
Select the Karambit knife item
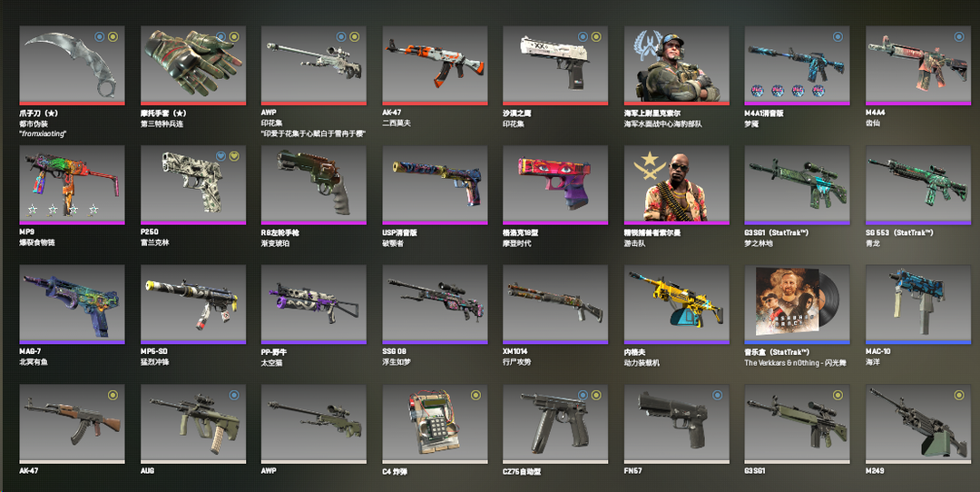72,65
